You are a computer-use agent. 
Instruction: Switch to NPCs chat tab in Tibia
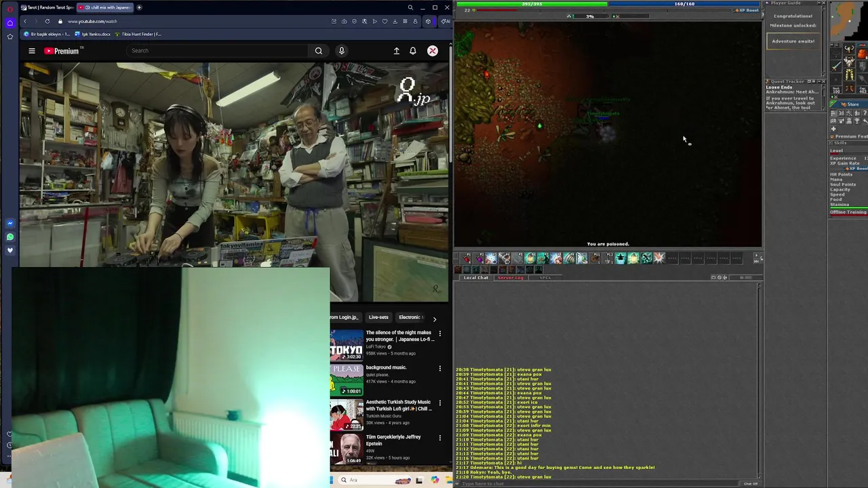(x=545, y=277)
